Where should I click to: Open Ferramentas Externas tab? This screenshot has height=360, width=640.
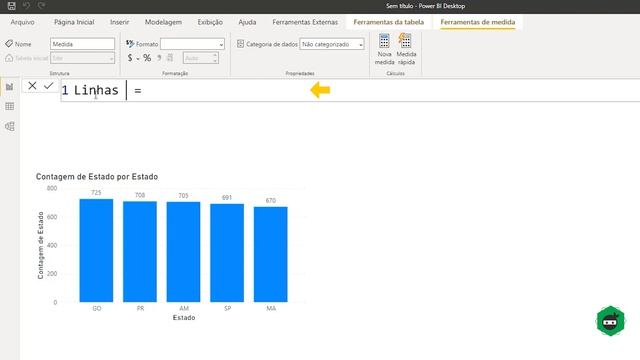[x=305, y=22]
